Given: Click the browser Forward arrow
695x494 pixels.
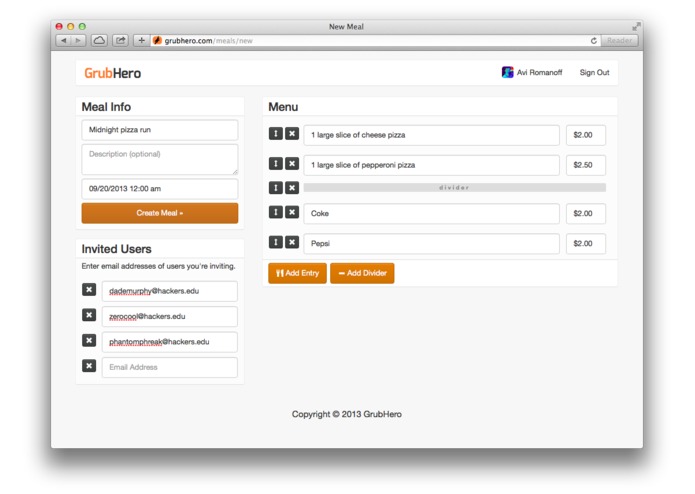Looking at the screenshot, I should (x=78, y=40).
